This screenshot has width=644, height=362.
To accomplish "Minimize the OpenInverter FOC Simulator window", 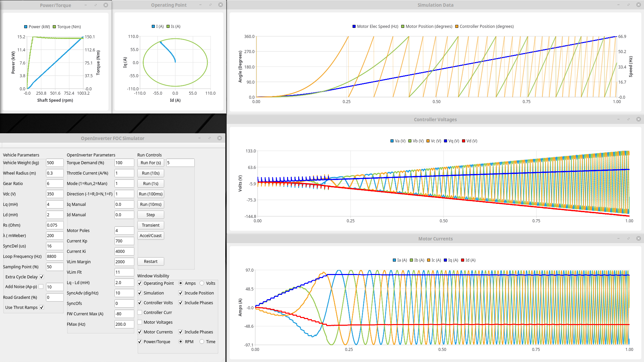I will pos(199,138).
